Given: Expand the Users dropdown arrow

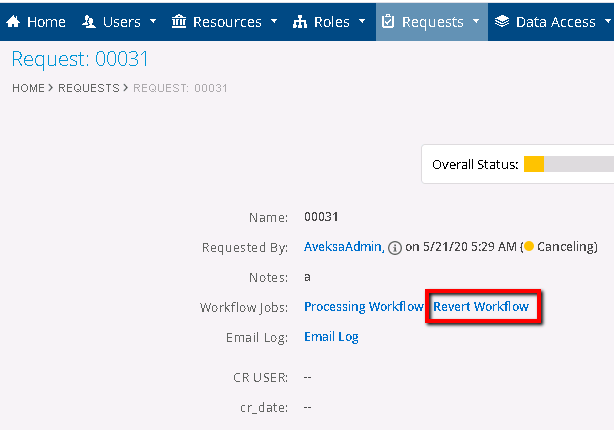Looking at the screenshot, I should 152,21.
